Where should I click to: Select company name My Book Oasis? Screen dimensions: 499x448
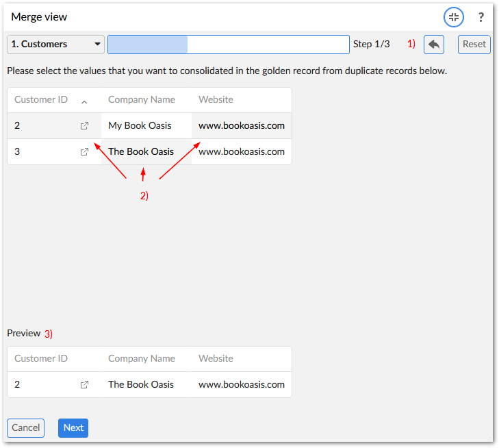click(140, 126)
